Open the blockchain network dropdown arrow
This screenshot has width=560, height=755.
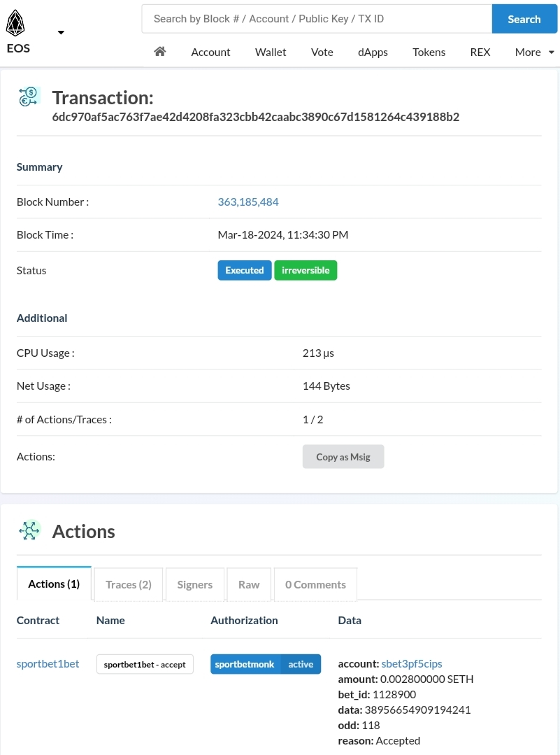click(x=61, y=32)
